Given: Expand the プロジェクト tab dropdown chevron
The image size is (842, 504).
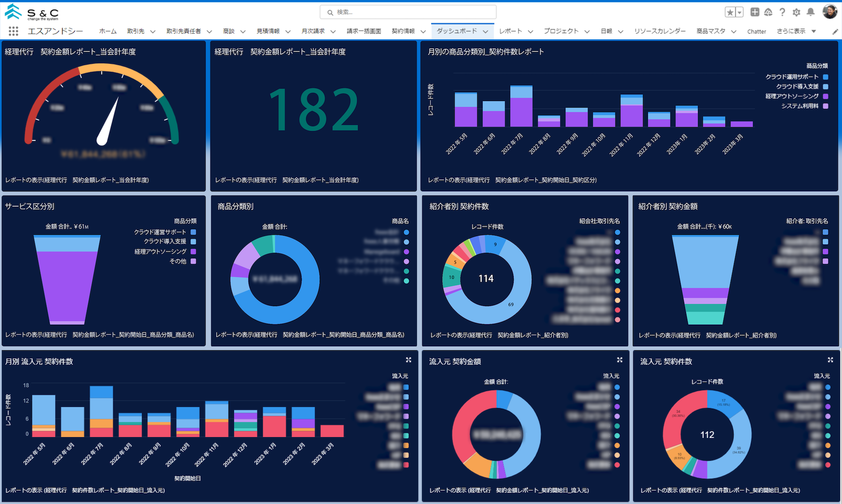Looking at the screenshot, I should (587, 31).
